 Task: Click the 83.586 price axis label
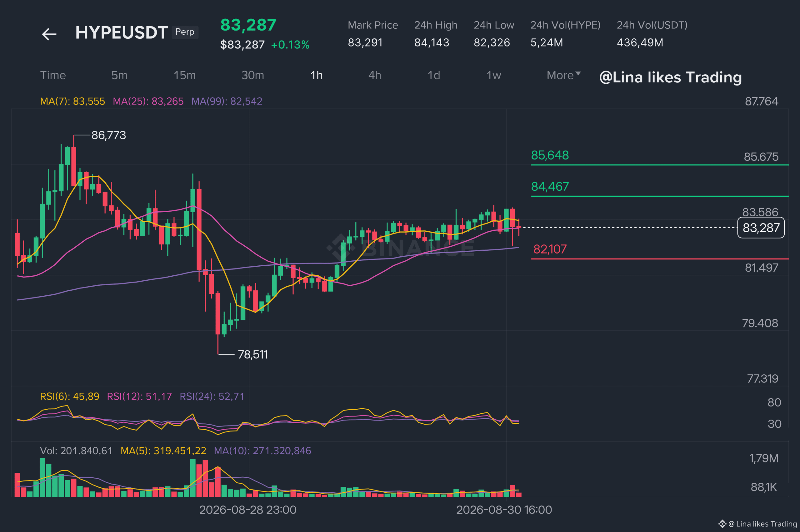pos(760,212)
